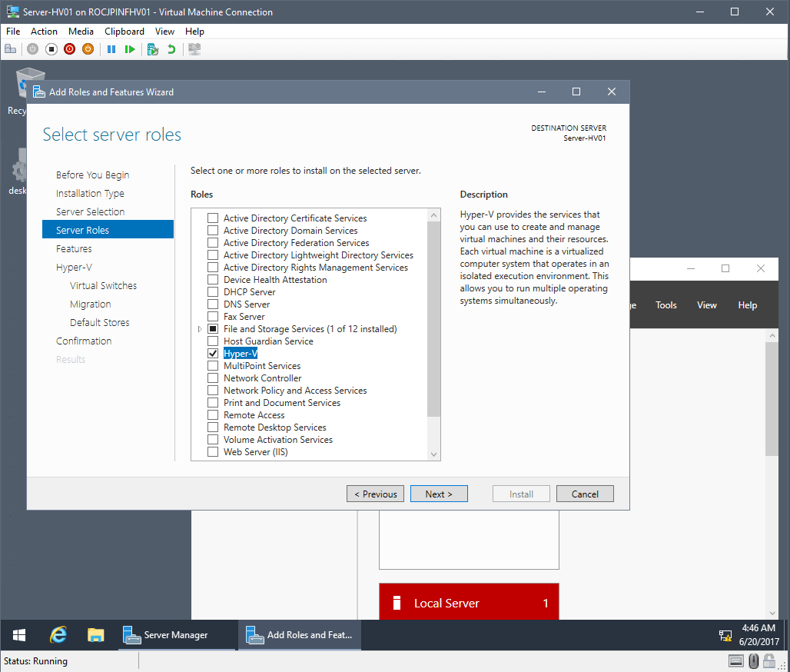
Task: Toggle File and Storage Services checkbox
Action: coord(213,328)
